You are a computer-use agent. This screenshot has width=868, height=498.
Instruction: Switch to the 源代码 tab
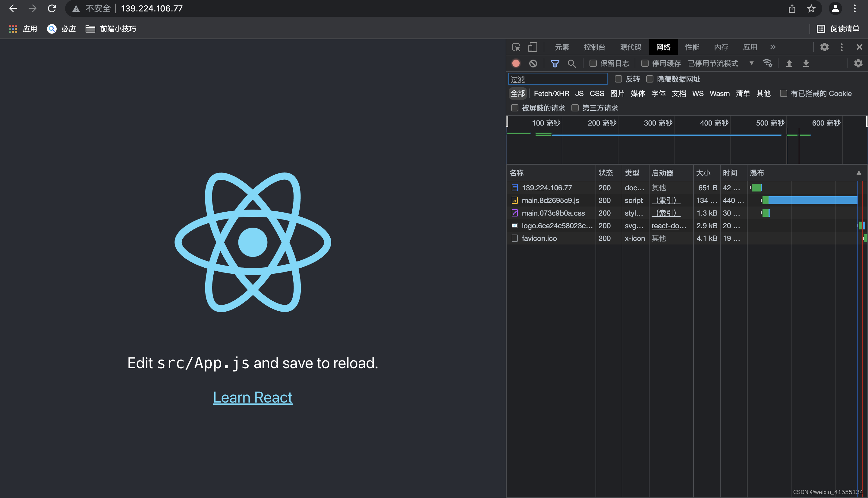click(631, 47)
